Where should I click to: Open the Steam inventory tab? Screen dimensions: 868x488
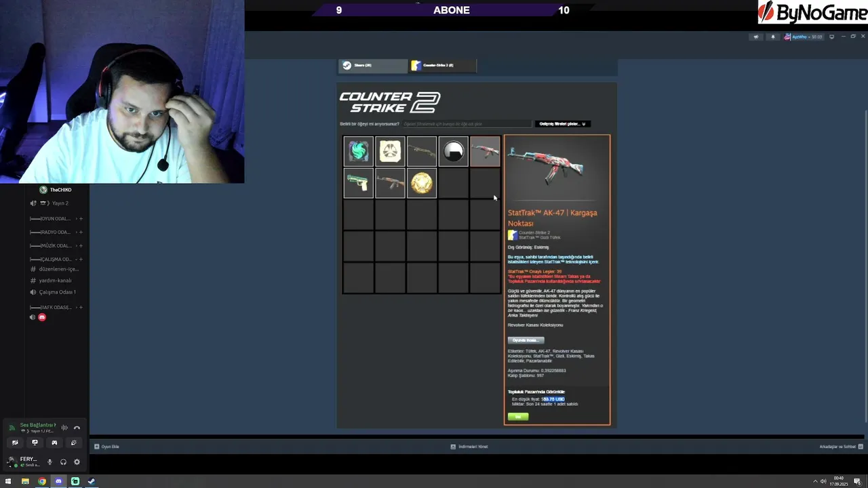[373, 65]
